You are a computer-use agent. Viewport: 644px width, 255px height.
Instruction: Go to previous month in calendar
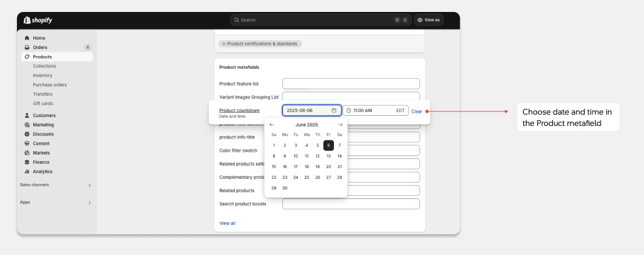click(272, 125)
